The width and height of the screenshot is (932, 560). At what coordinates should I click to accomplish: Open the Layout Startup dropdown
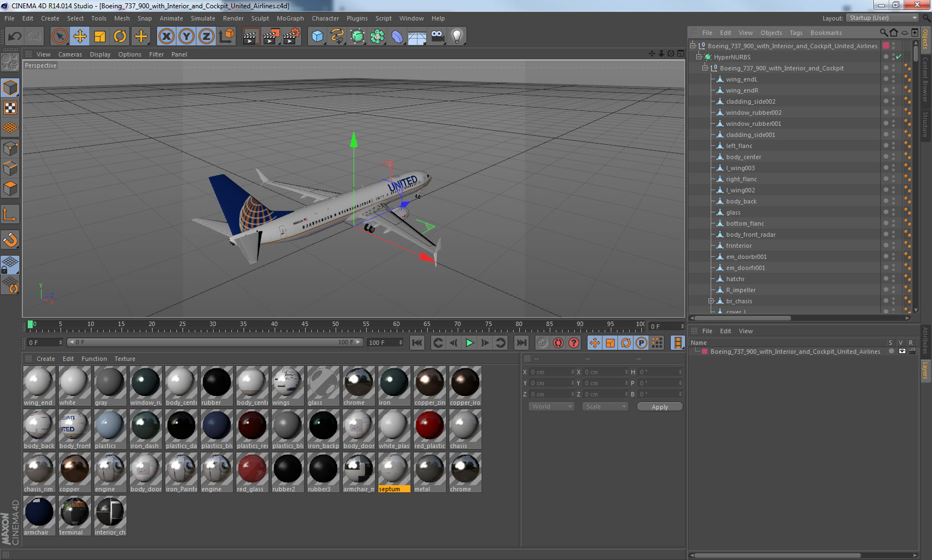883,18
